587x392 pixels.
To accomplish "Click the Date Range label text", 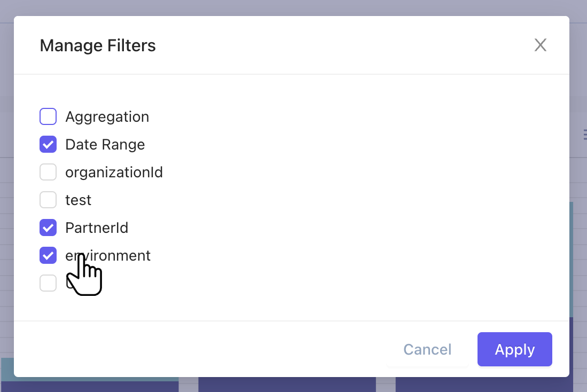I will click(105, 144).
